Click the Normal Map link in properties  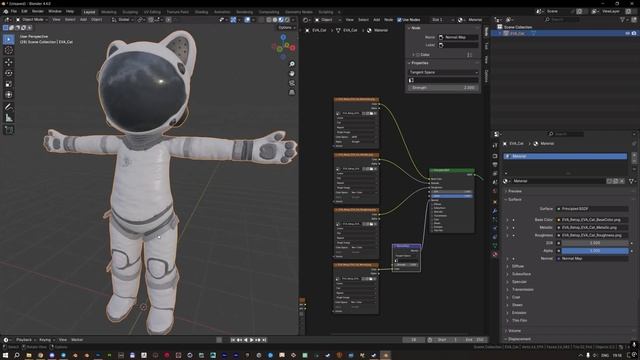[591, 258]
